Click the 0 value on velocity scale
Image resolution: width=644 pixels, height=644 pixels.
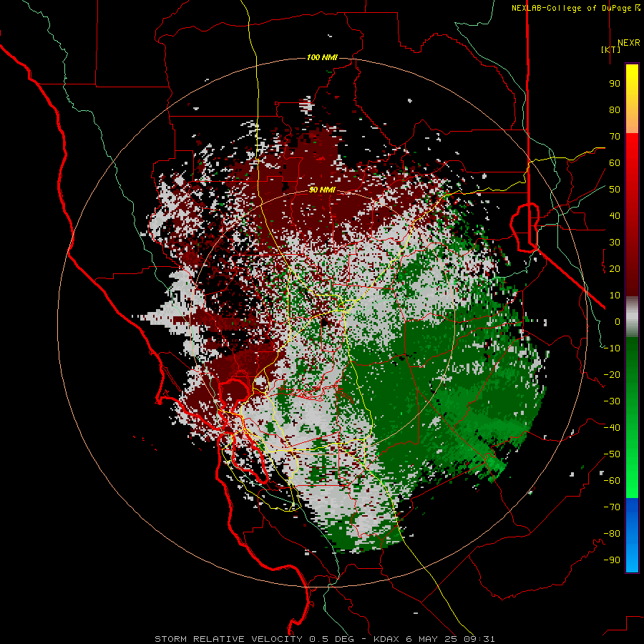618,322
